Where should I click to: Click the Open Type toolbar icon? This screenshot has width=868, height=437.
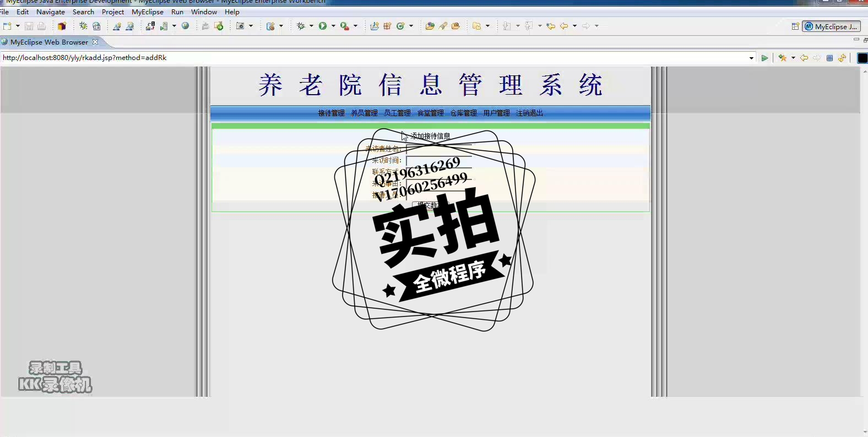(430, 26)
